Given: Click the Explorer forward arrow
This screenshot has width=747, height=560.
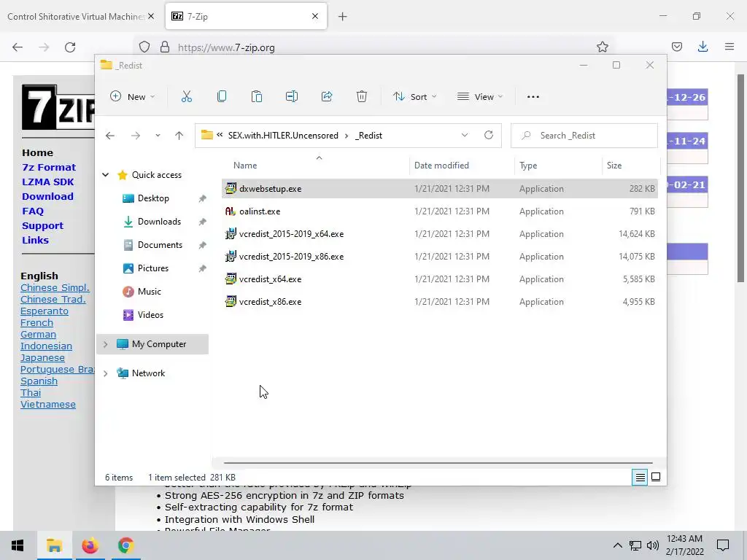Looking at the screenshot, I should [x=136, y=136].
